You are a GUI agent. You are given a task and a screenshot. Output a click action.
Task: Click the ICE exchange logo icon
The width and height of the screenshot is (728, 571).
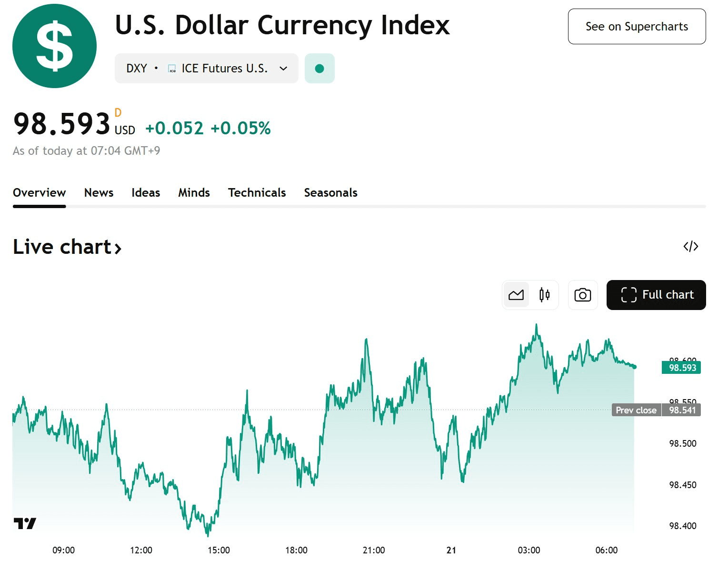click(172, 69)
